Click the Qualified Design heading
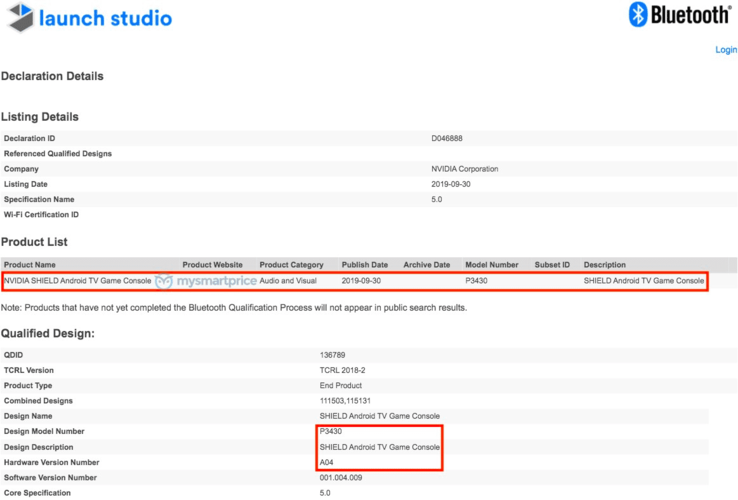The image size is (738, 500). (x=48, y=333)
